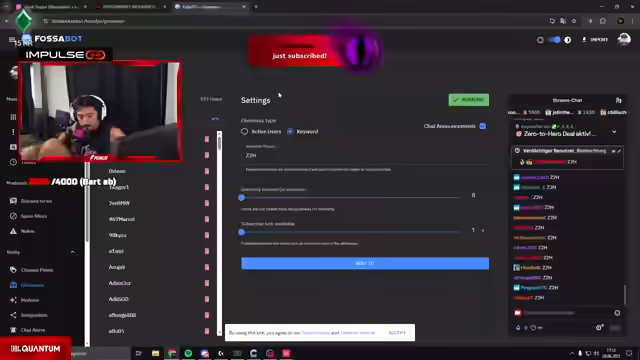
Task: Select the Giveaways sidebar icon
Action: click(x=13, y=285)
